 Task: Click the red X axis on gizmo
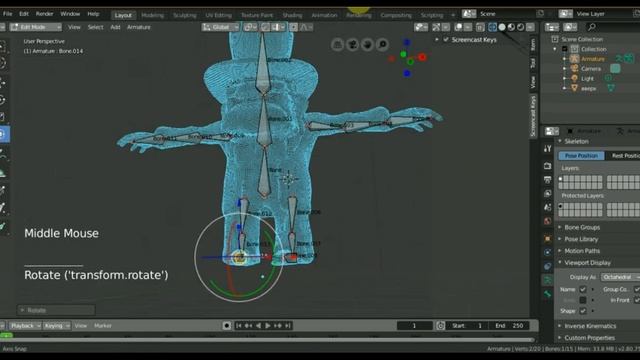[x=422, y=57]
